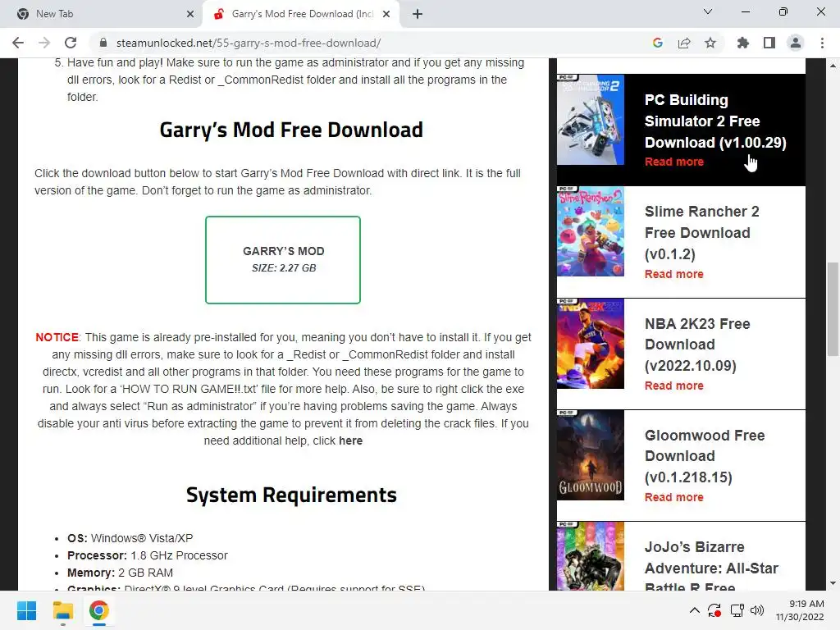This screenshot has height=630, width=840.
Task: Click the 'Garry's Mod Free Download' heading
Action: click(x=291, y=130)
